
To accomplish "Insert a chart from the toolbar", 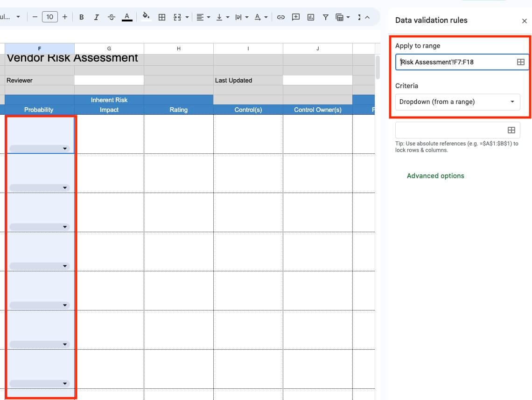I will pos(310,17).
